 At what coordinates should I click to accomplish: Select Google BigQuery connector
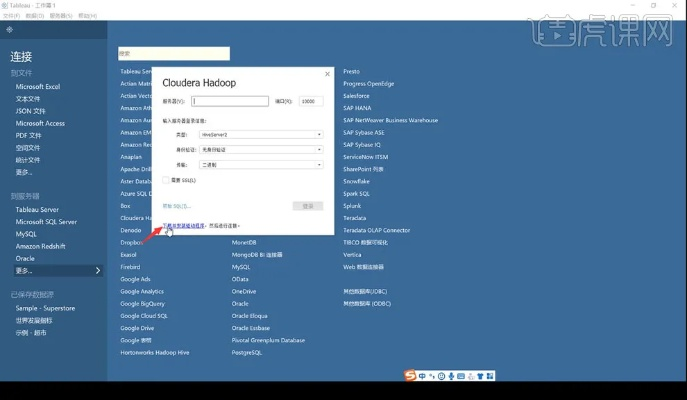pyautogui.click(x=142, y=304)
